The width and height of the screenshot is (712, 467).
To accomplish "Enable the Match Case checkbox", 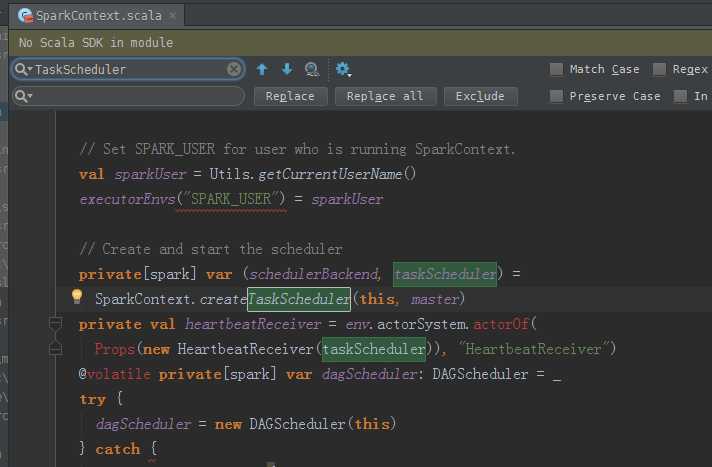I will coord(556,69).
